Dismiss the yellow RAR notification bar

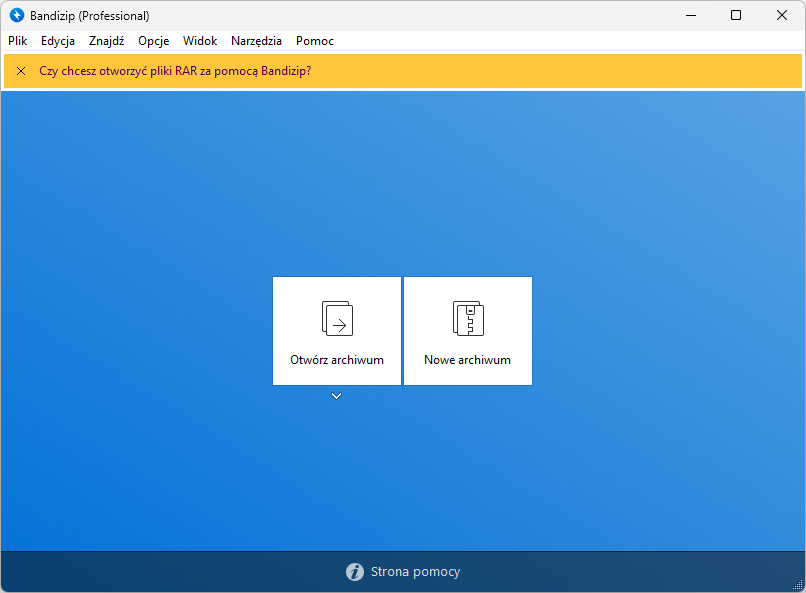pos(21,71)
